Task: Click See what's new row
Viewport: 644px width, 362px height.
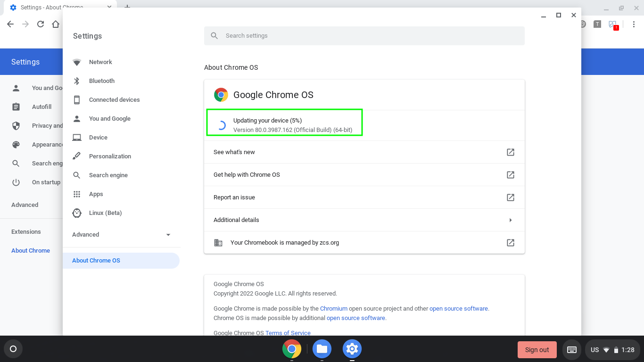Action: coord(364,152)
